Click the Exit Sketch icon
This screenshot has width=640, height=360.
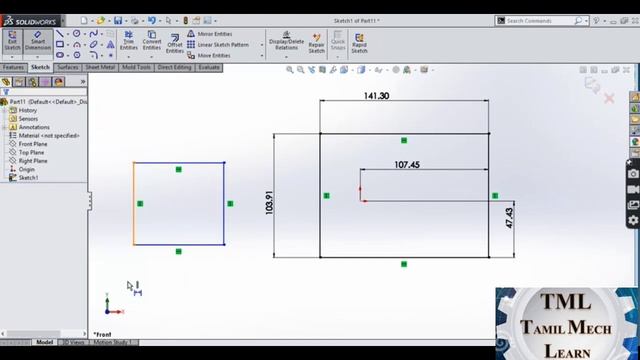(x=12, y=40)
